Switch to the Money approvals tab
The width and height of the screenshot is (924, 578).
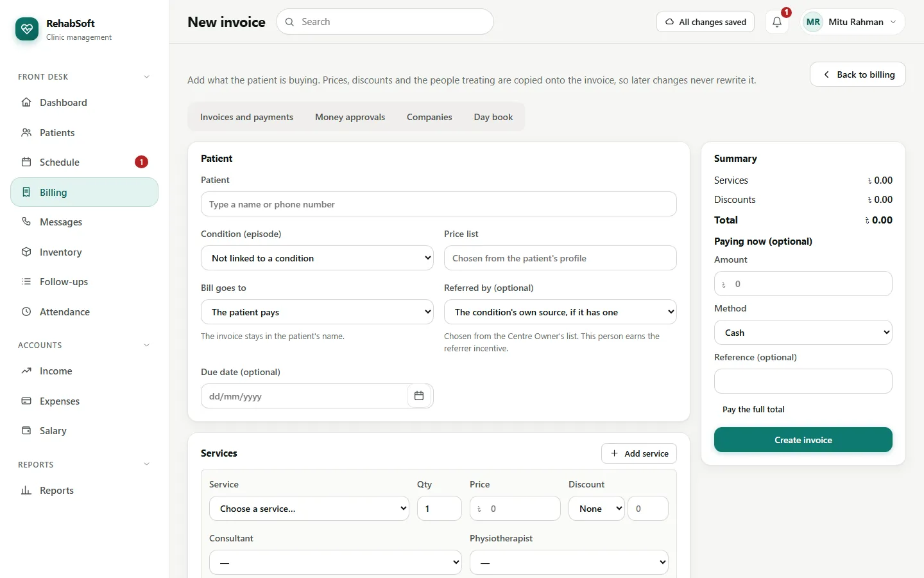tap(350, 117)
